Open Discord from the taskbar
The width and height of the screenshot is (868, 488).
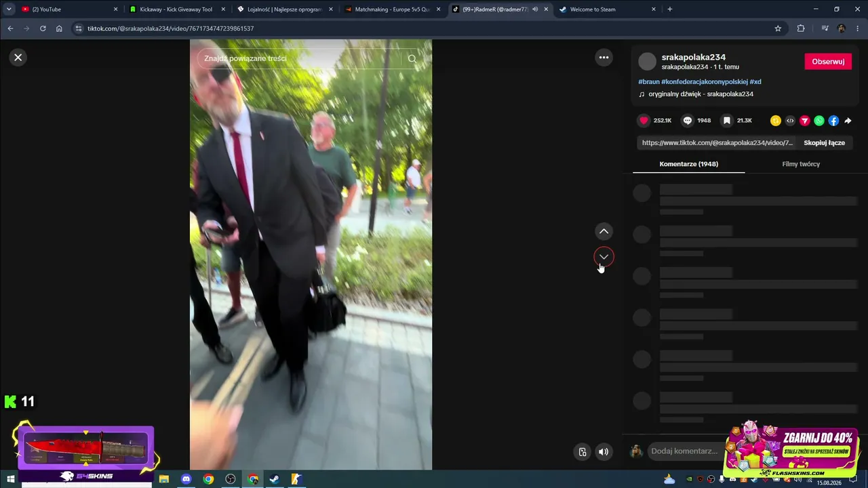[186, 479]
